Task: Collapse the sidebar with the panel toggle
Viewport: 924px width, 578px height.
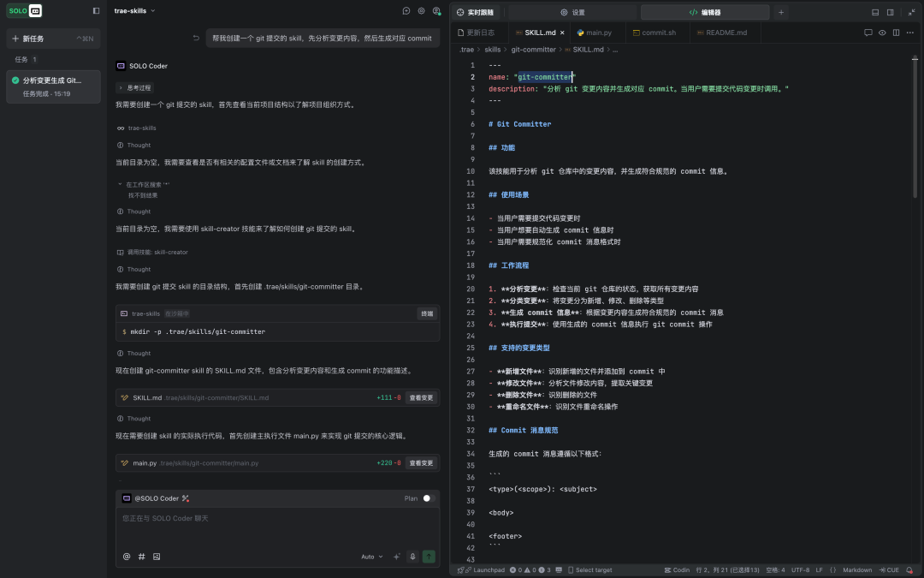Action: point(96,10)
